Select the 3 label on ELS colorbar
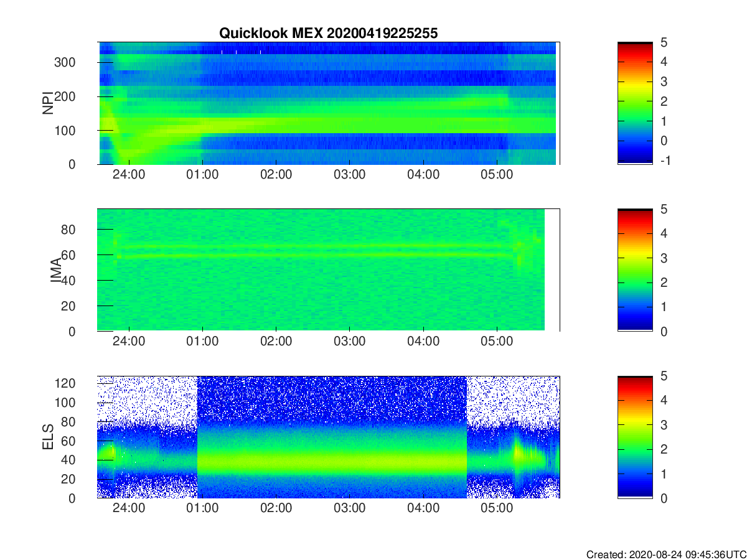747x560 pixels. pyautogui.click(x=665, y=424)
